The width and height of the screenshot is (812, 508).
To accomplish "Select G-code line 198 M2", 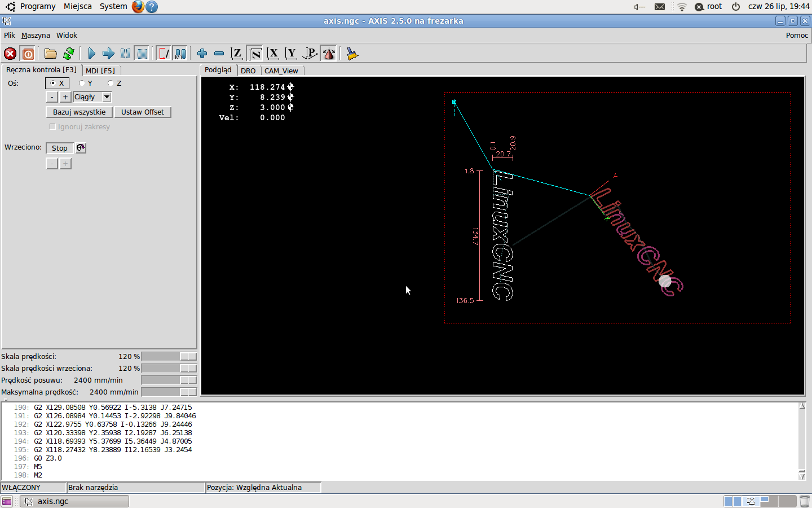I will pos(399,475).
